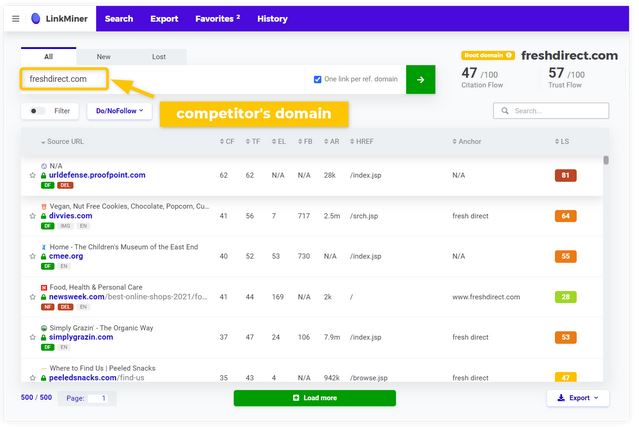Open the History page
Screen dimensions: 639x427
point(272,19)
